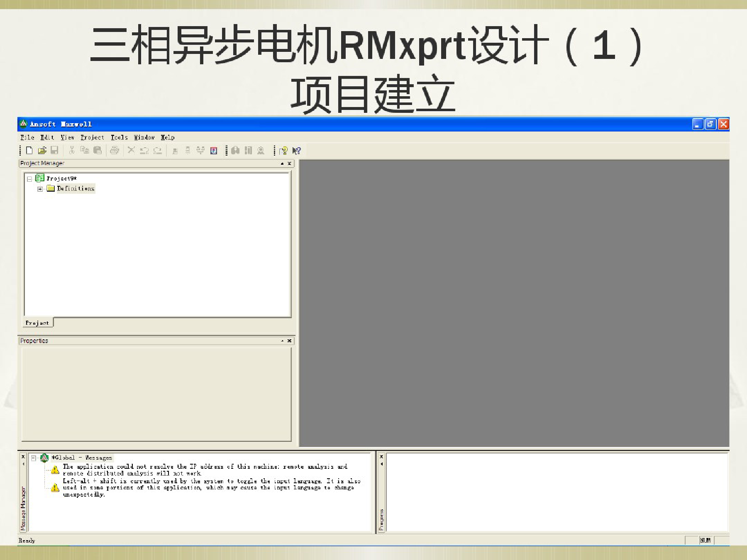Click the Ansoft Maxwell title bar logo
747x560 pixels.
click(24, 124)
